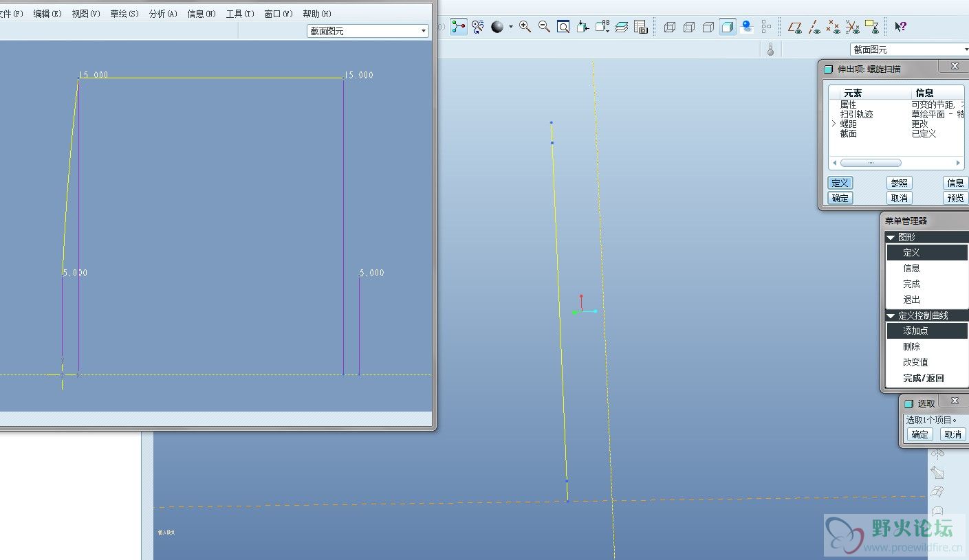The width and height of the screenshot is (969, 560).
Task: Click the zoom in magnifier icon
Action: coord(525,27)
